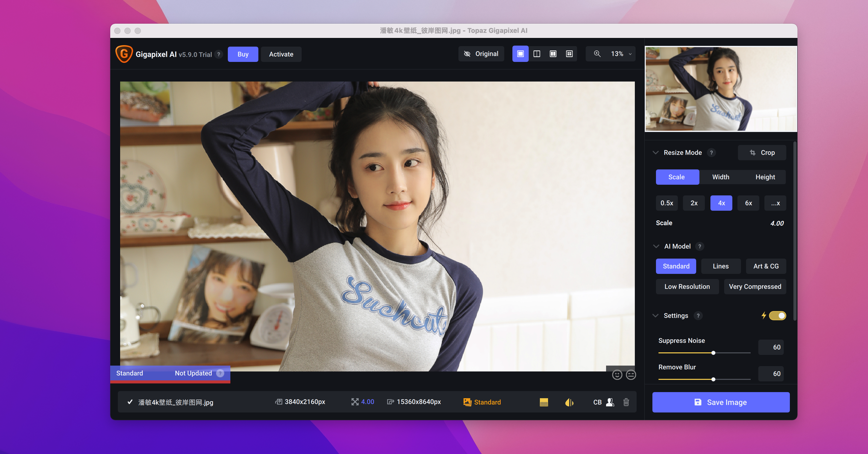Click the Buy button

pyautogui.click(x=243, y=54)
